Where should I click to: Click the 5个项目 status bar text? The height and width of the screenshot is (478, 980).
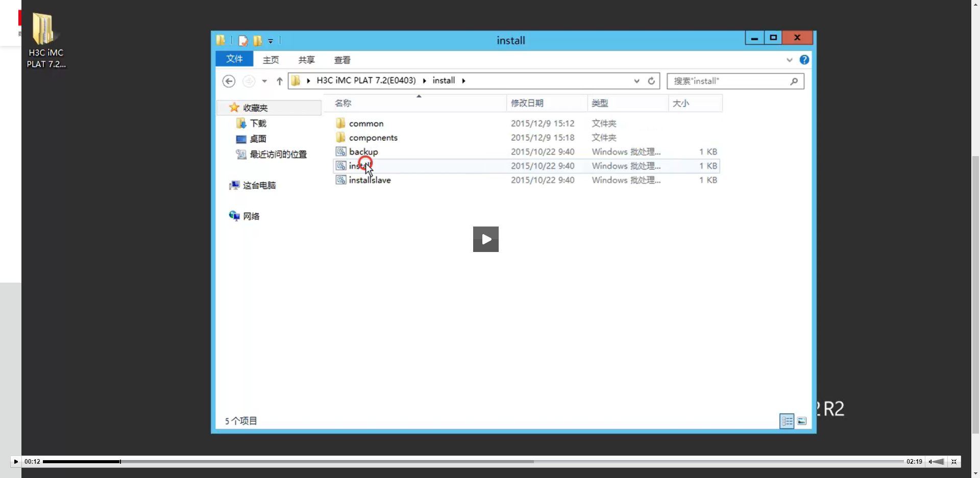[x=241, y=421]
